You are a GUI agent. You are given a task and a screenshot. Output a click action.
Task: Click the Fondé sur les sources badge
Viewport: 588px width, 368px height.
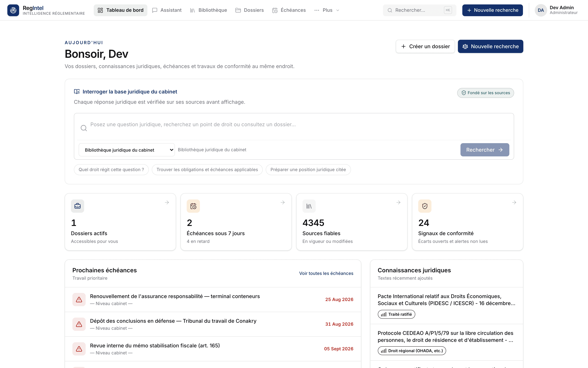pyautogui.click(x=485, y=93)
